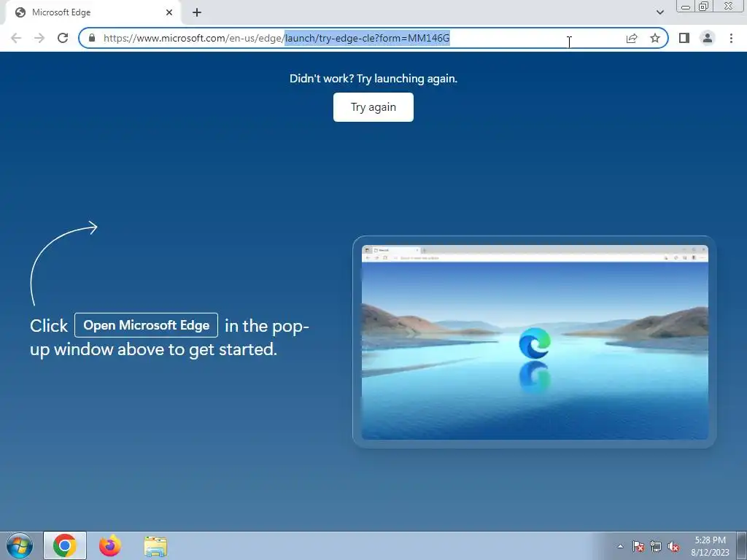Click the Open Microsoft Edge label box
The image size is (747, 560).
coord(146,325)
